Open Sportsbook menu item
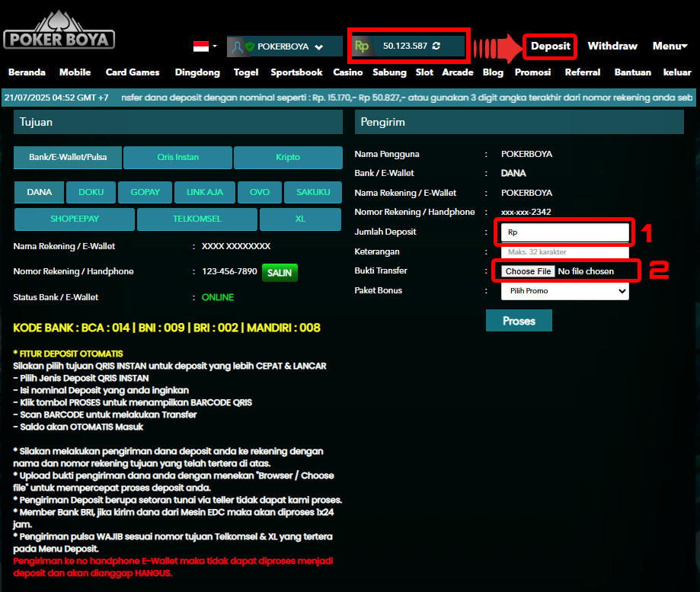Image resolution: width=700 pixels, height=592 pixels. pos(296,72)
